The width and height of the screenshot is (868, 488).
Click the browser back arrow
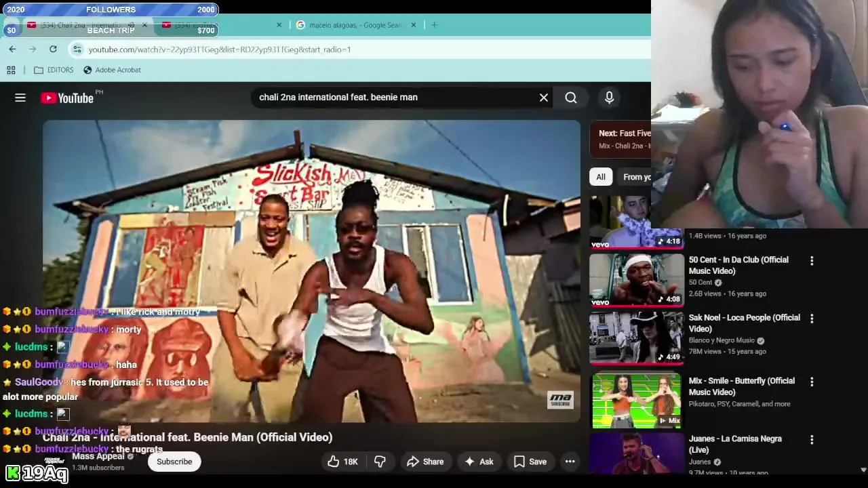(x=12, y=49)
